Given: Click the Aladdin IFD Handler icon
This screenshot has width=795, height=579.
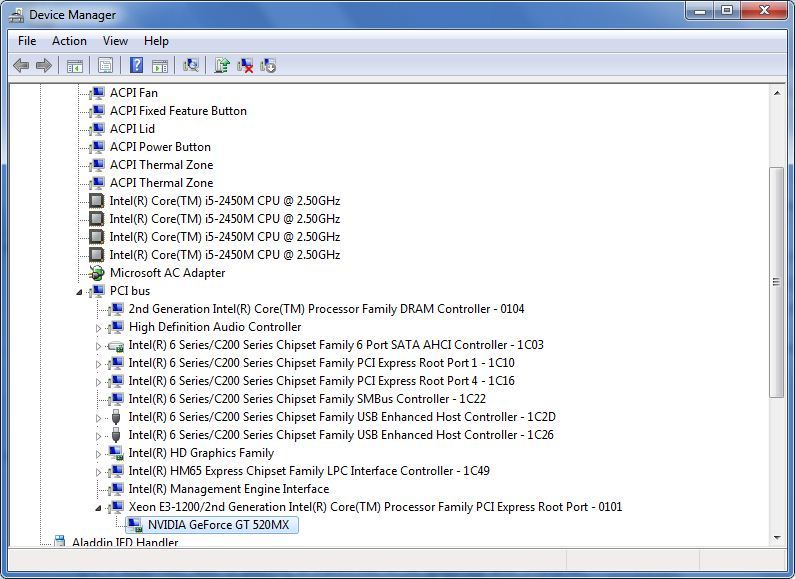Looking at the screenshot, I should (60, 540).
